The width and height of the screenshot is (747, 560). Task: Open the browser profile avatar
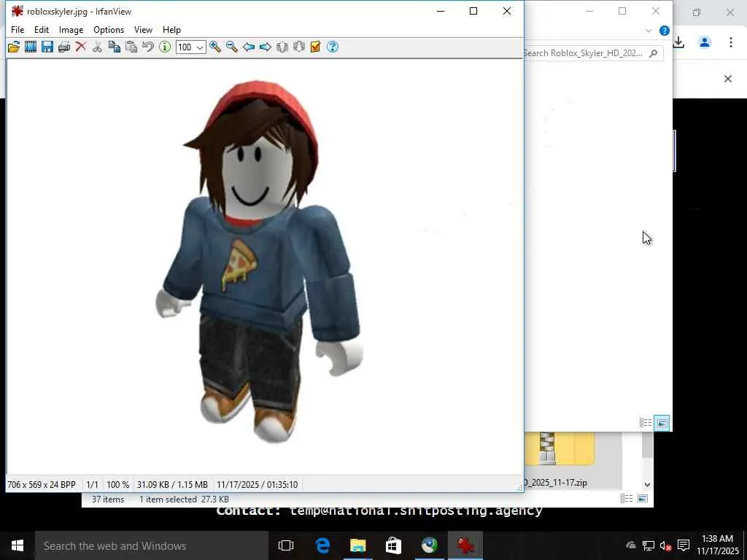coord(705,42)
